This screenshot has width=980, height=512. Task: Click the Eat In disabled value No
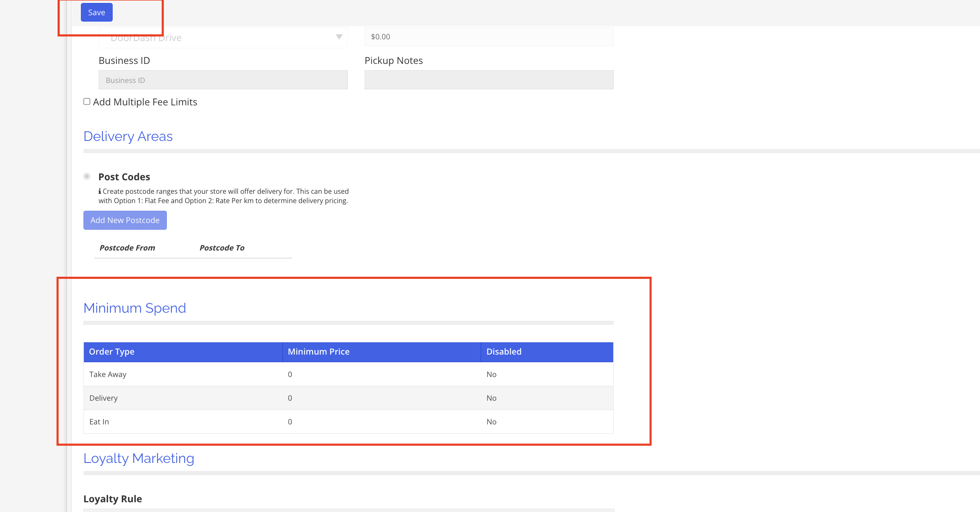click(491, 422)
